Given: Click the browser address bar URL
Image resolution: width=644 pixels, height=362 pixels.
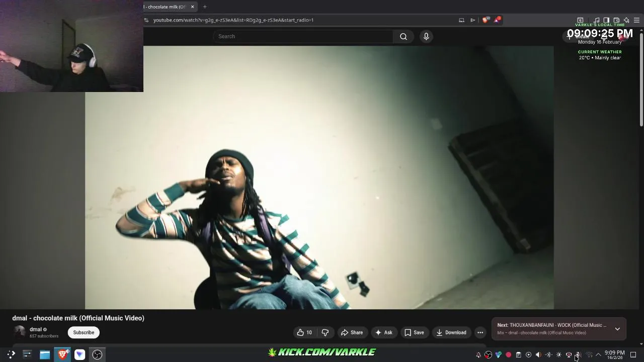Looking at the screenshot, I should [233, 20].
